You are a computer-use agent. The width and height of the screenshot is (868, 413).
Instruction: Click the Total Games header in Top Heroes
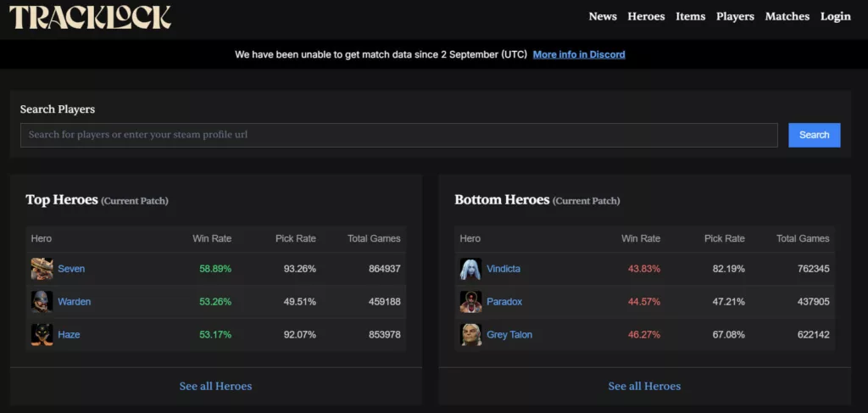374,238
